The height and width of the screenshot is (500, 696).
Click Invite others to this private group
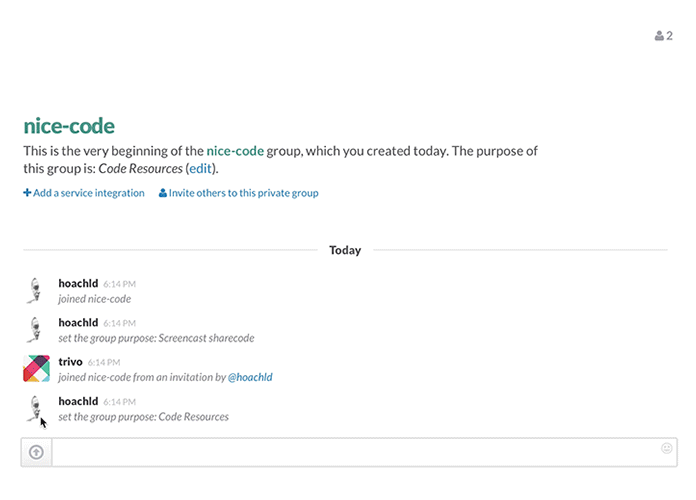pyautogui.click(x=243, y=193)
